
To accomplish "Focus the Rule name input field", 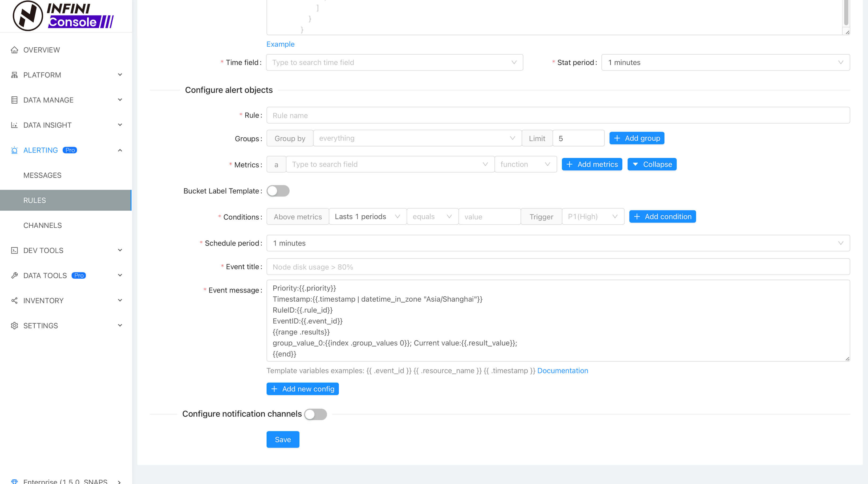I will pos(558,115).
